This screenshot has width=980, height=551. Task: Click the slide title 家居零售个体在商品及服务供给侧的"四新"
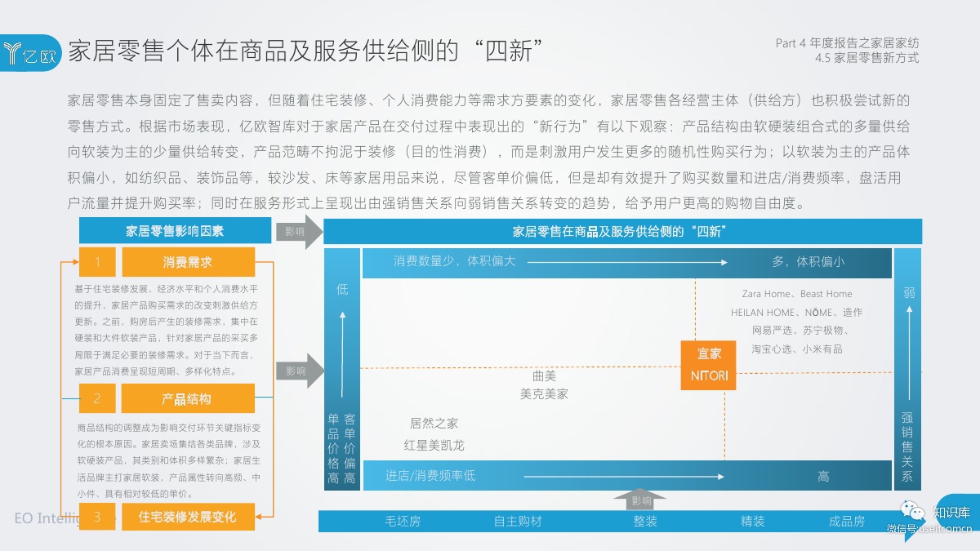307,51
